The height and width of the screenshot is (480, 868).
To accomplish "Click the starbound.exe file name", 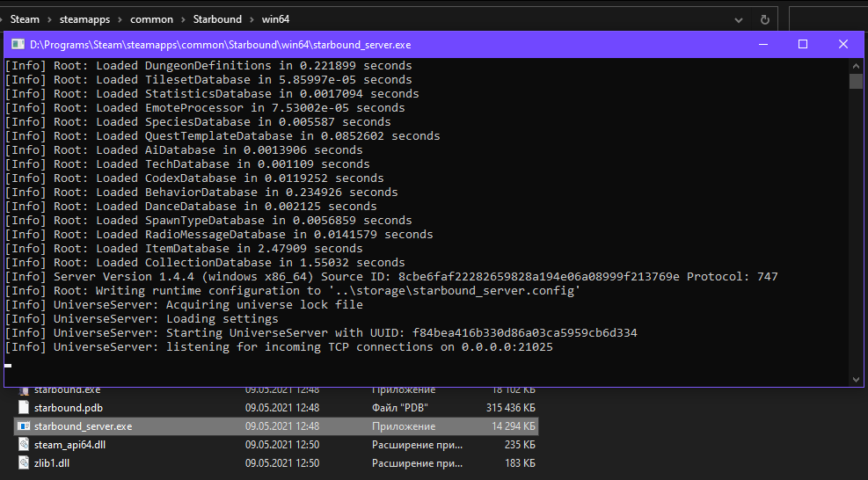I will click(68, 389).
